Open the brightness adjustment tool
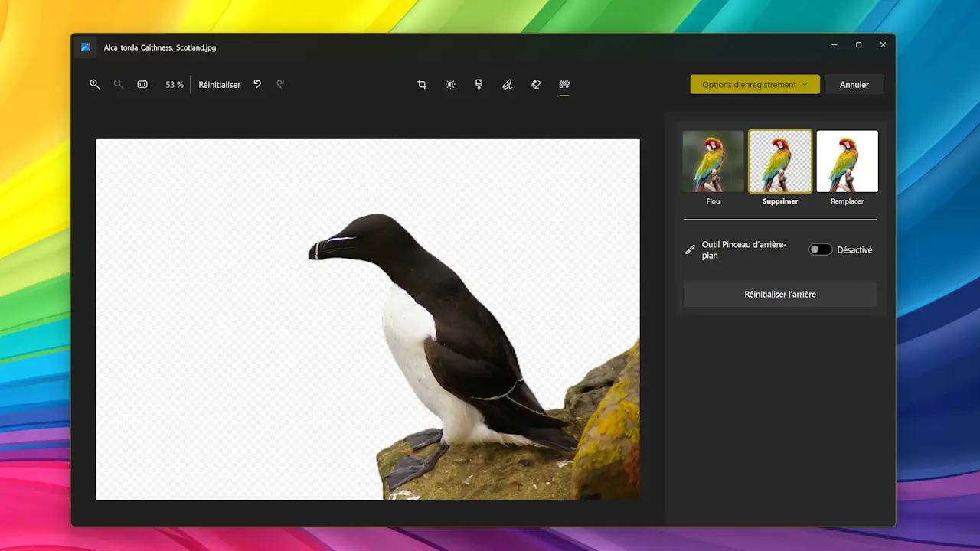Image resolution: width=980 pixels, height=551 pixels. 450,84
